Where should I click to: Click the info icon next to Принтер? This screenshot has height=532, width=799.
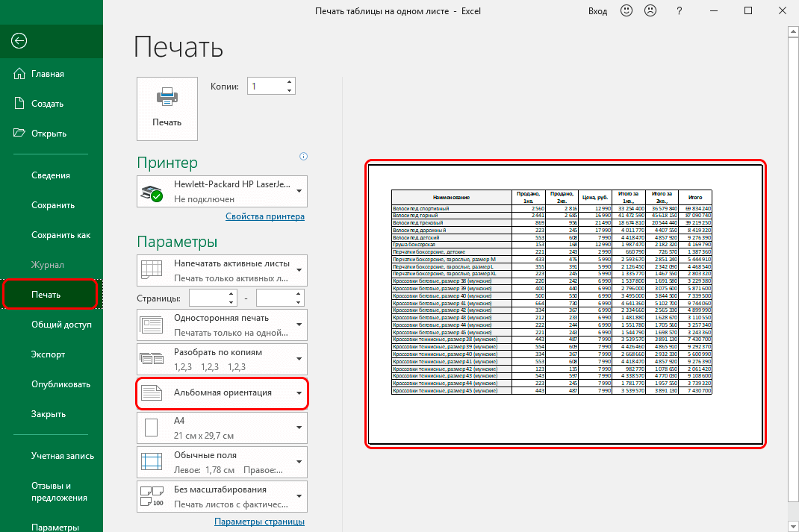[x=303, y=156]
